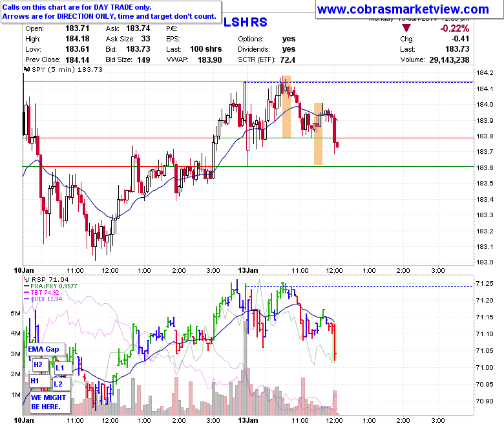Click the Volume value 29,143,238

[449, 60]
